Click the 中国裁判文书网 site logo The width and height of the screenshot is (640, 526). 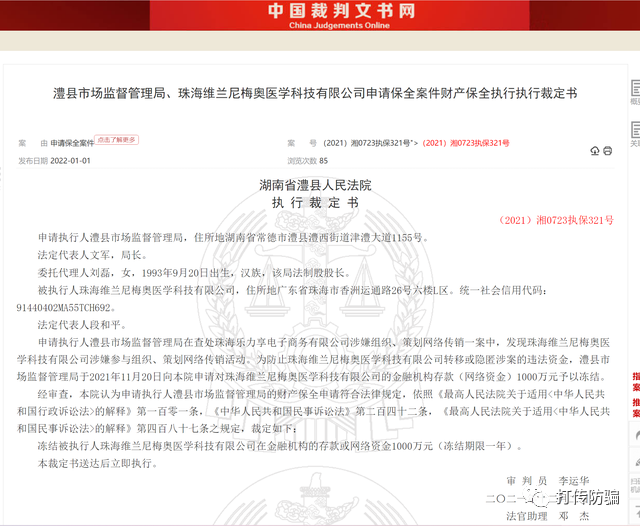(x=341, y=11)
